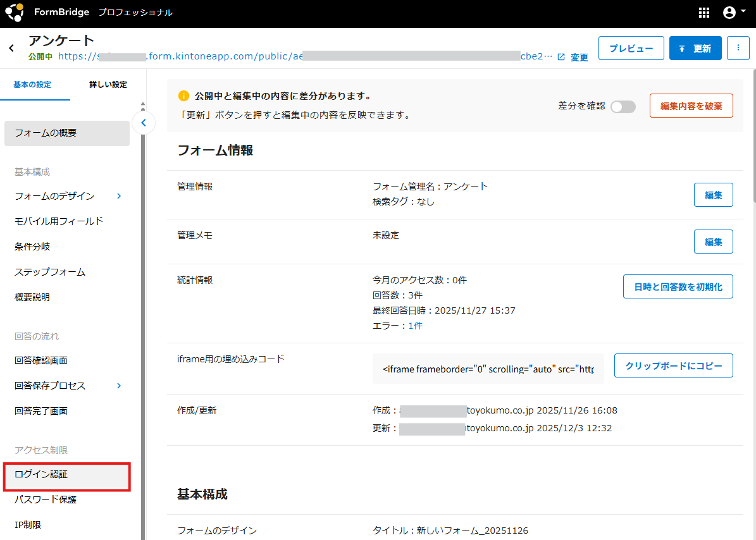The image size is (756, 540).
Task: Discard edits with 編集内容を破棄
Action: click(x=691, y=106)
